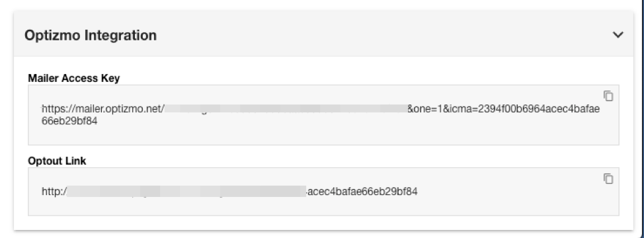Viewport: 644px width, 238px height.
Task: Click the blurred part of Optout Link
Action: click(186, 191)
